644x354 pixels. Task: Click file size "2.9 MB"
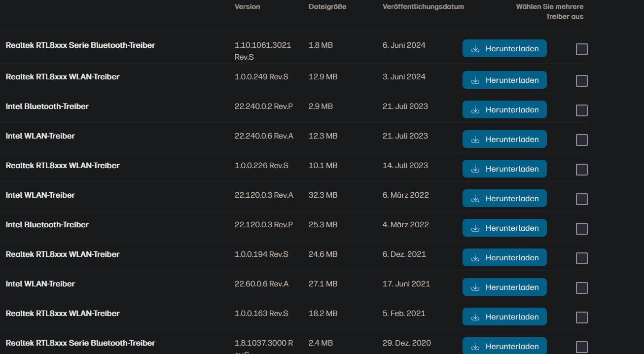click(321, 106)
